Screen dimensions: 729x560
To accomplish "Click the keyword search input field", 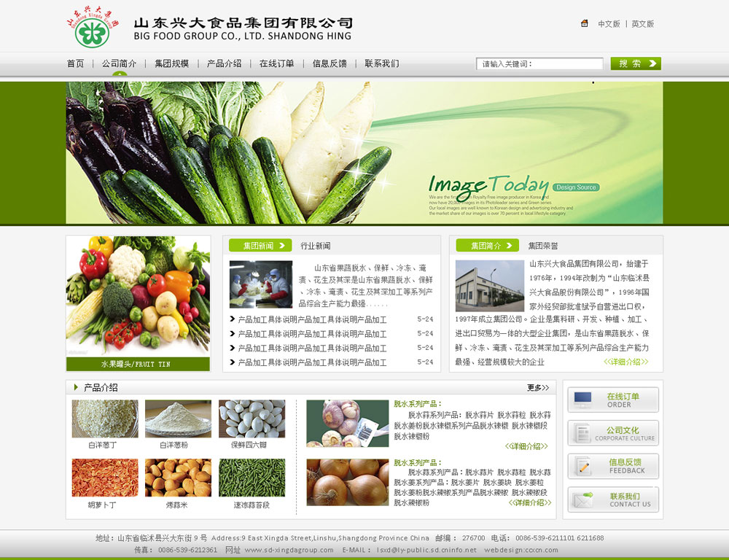I will pyautogui.click(x=539, y=64).
